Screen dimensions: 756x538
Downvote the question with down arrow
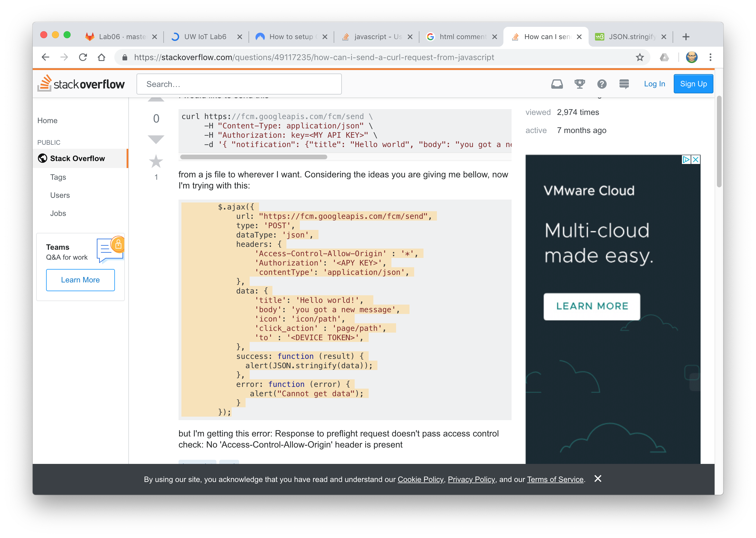tap(156, 139)
